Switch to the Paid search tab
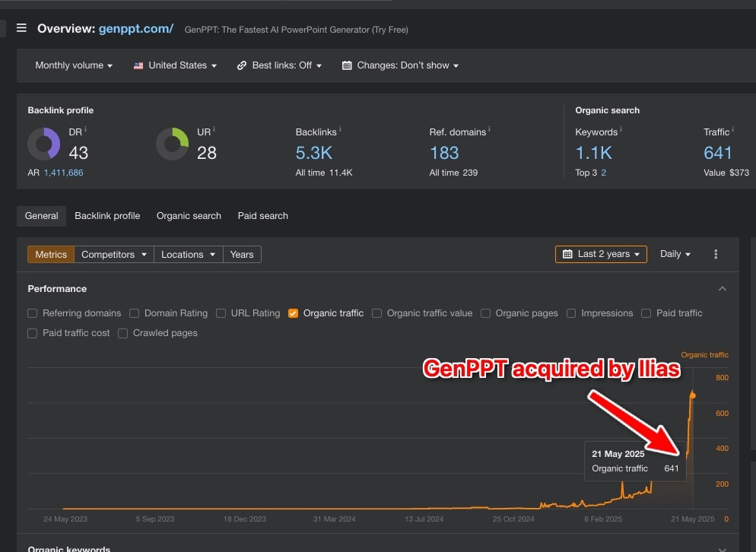 (x=262, y=216)
